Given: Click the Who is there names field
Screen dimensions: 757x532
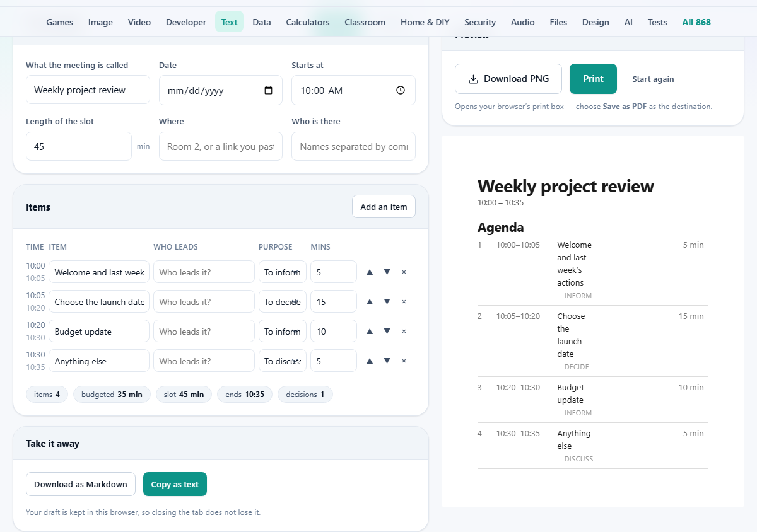Looking at the screenshot, I should point(353,146).
